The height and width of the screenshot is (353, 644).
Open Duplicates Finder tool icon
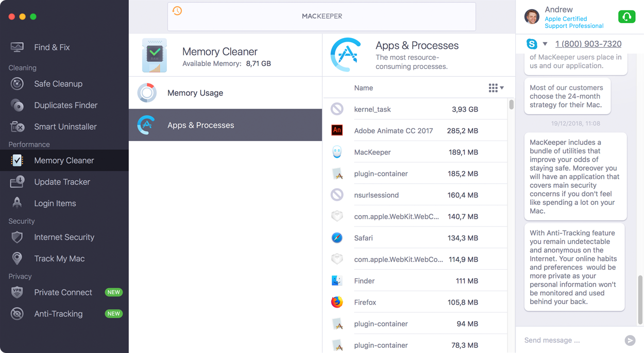click(17, 105)
